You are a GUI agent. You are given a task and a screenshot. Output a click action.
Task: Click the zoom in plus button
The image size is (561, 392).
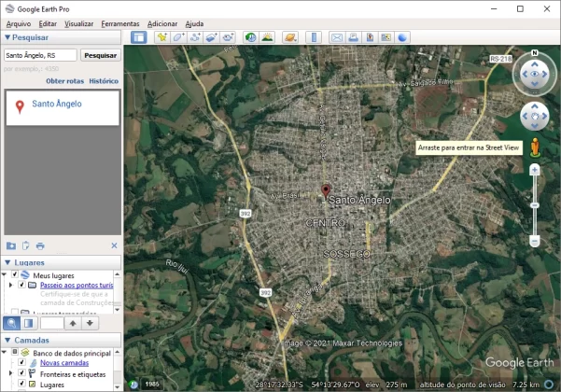click(x=535, y=170)
